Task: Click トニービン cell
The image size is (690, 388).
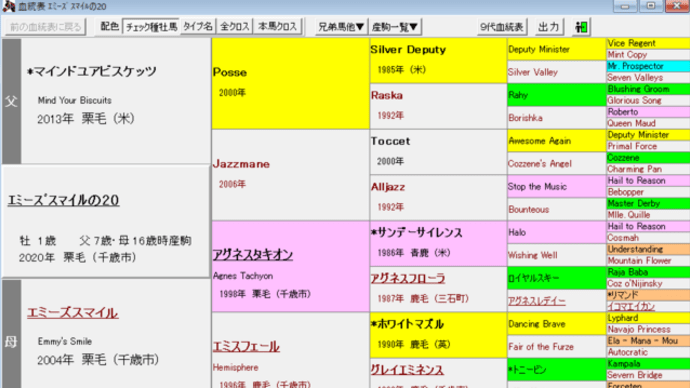Action: tap(556, 370)
